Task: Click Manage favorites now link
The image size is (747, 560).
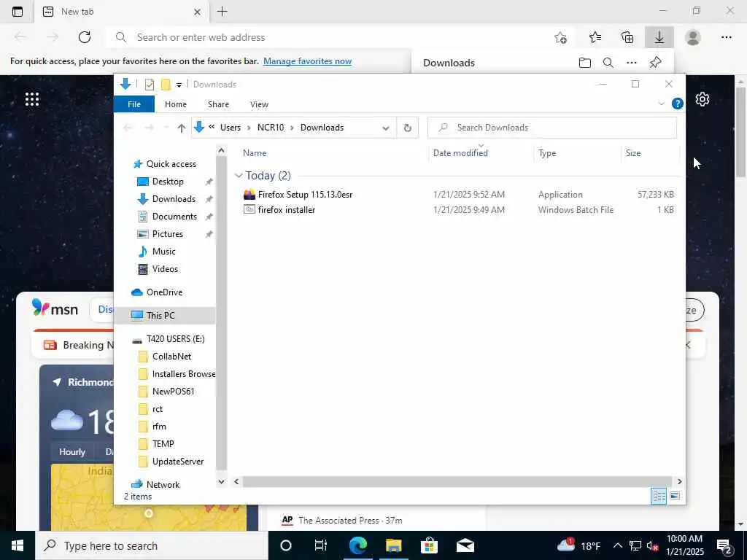Action: point(307,61)
